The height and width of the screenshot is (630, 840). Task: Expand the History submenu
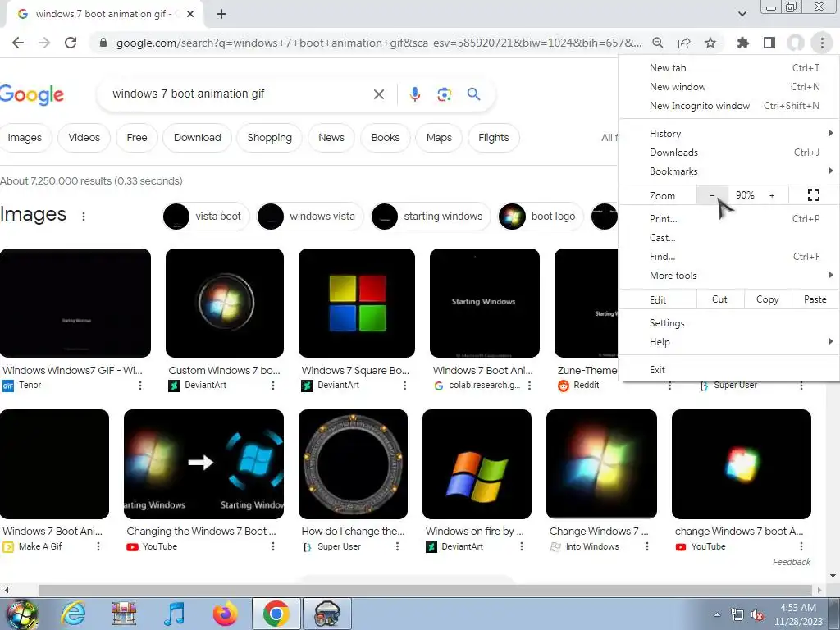click(729, 134)
